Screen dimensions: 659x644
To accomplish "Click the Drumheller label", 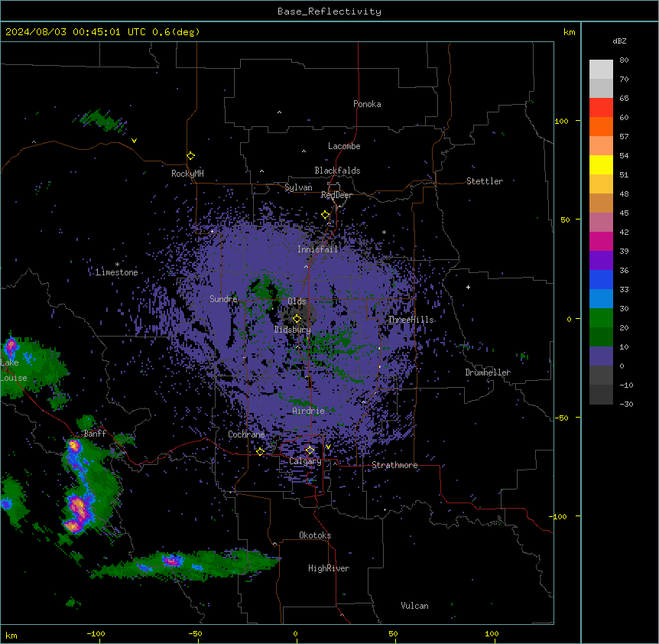I will 488,372.
